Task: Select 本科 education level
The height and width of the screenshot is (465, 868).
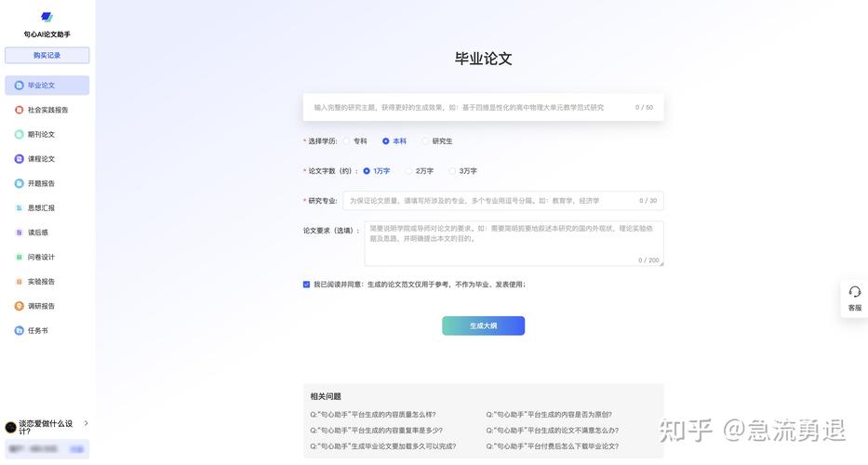Action: (x=386, y=141)
